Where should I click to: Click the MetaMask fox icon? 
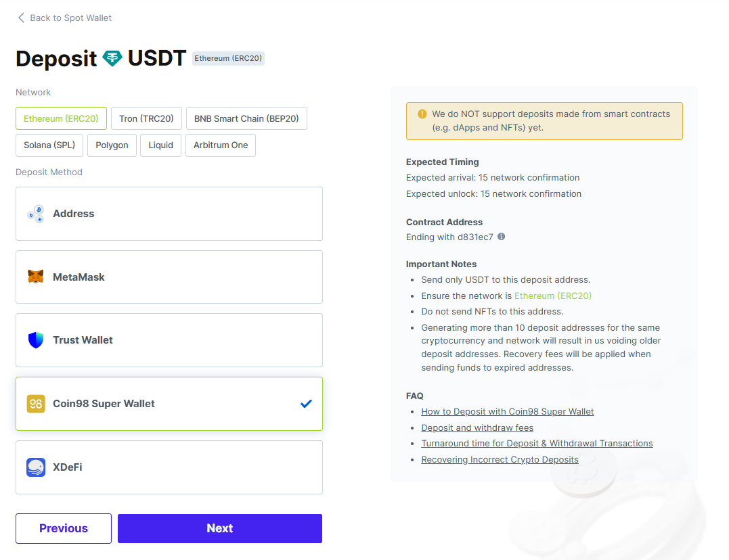tap(36, 277)
